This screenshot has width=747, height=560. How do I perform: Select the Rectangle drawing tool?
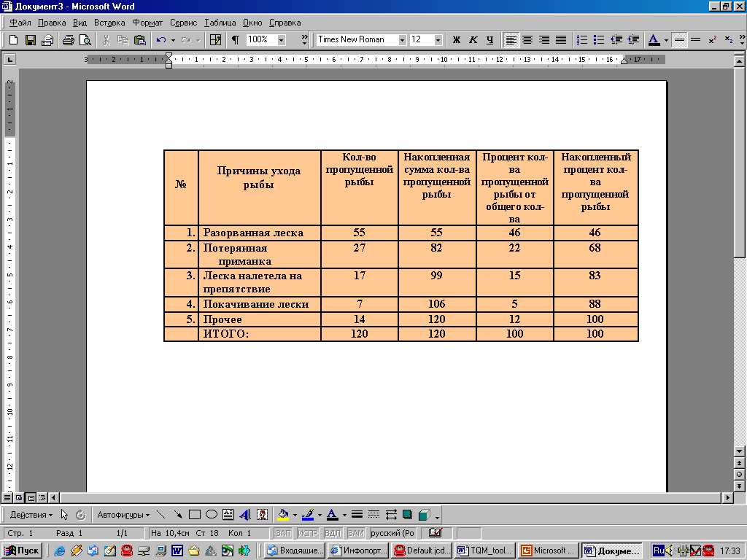coord(194,515)
